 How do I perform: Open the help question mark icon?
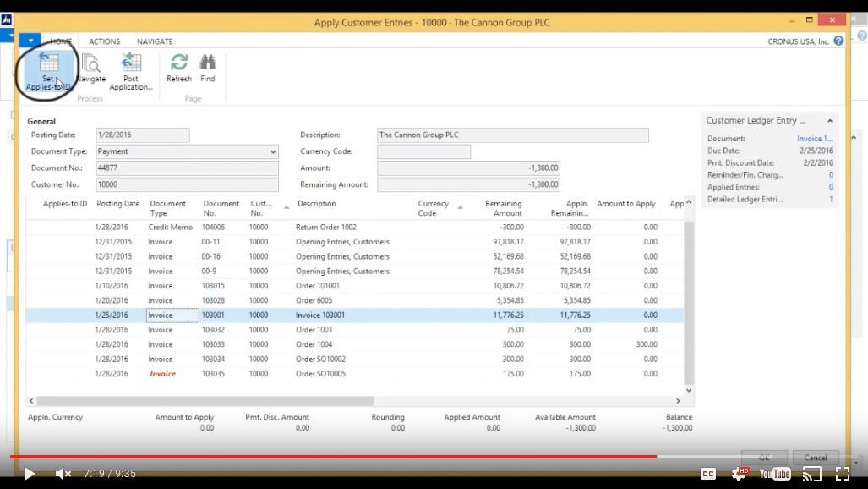(x=838, y=41)
